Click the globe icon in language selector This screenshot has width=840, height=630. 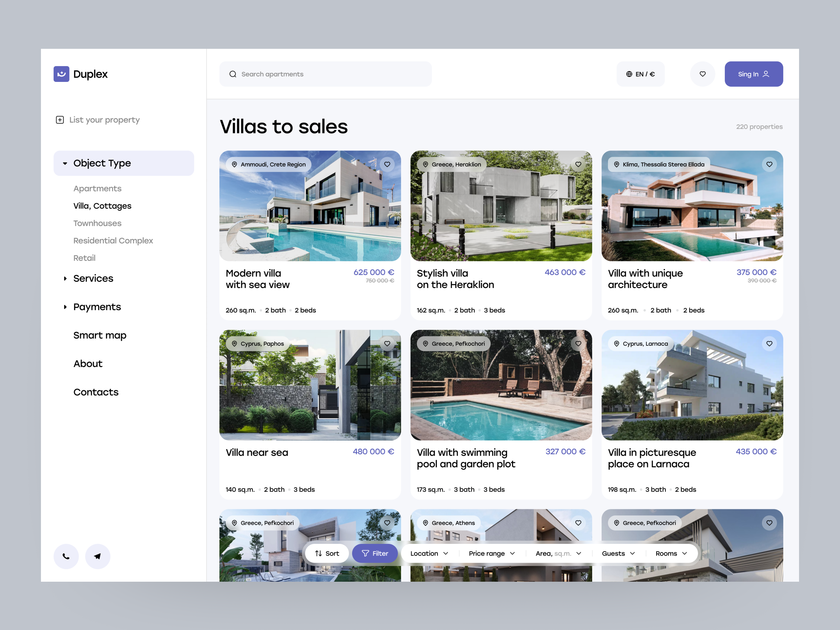[629, 74]
